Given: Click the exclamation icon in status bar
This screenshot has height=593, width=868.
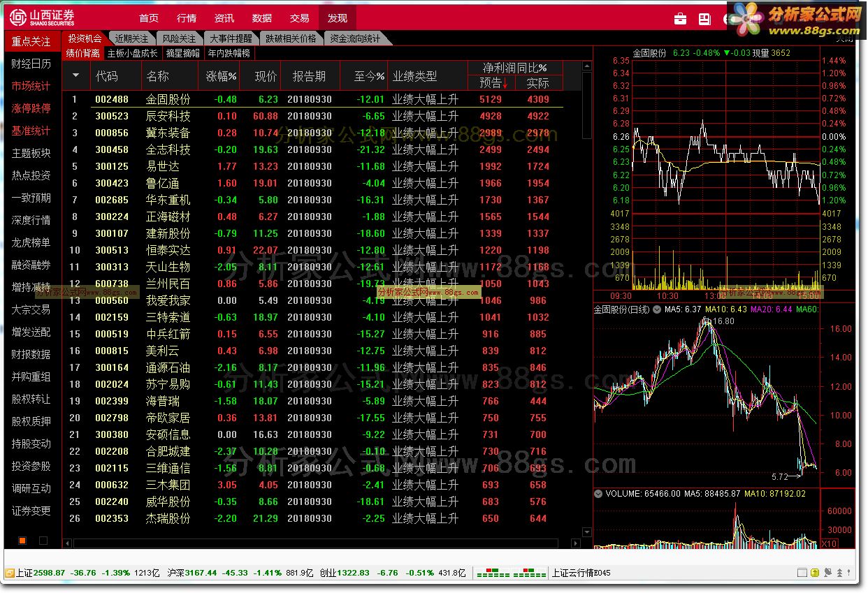Looking at the screenshot, I should click(849, 573).
